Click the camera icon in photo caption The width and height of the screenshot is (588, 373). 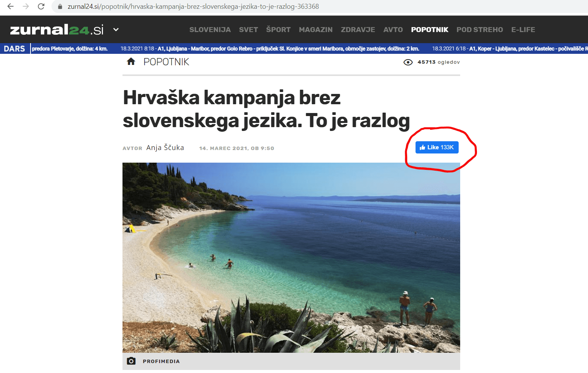pos(131,361)
